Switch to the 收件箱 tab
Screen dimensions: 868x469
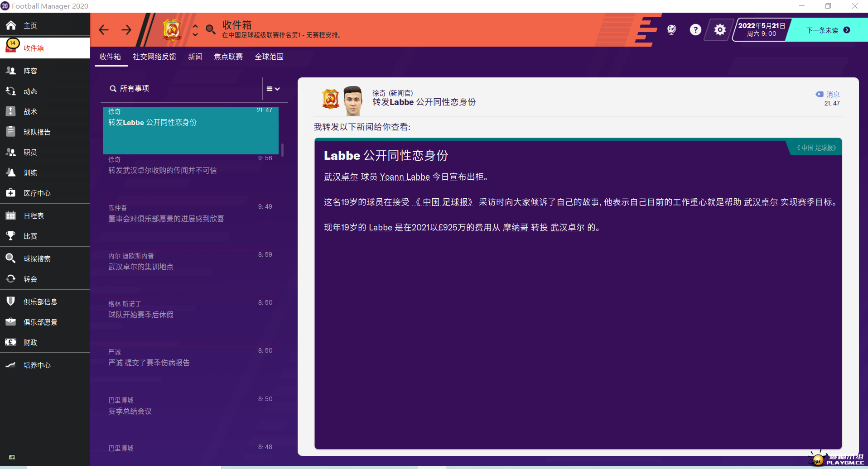tap(110, 57)
